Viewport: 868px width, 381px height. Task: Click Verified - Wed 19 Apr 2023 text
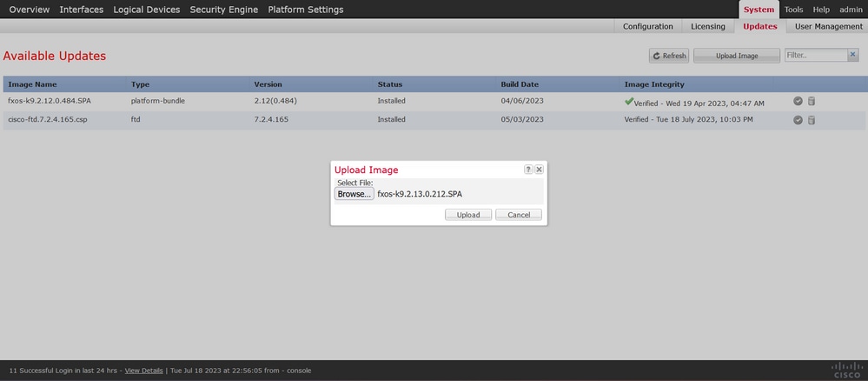(x=699, y=104)
